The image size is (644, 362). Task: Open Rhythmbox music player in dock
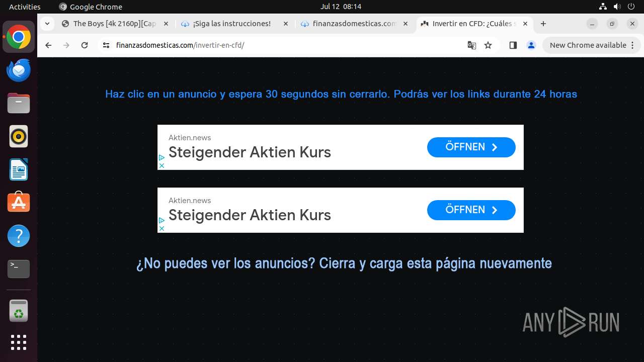coord(19,136)
